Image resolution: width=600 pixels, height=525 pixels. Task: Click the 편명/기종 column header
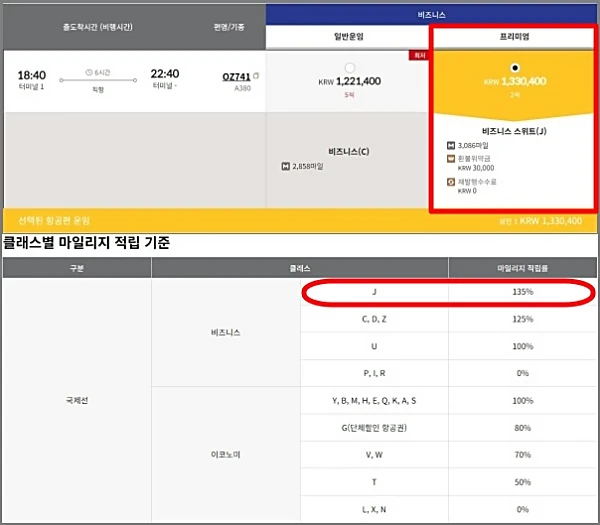[x=229, y=27]
